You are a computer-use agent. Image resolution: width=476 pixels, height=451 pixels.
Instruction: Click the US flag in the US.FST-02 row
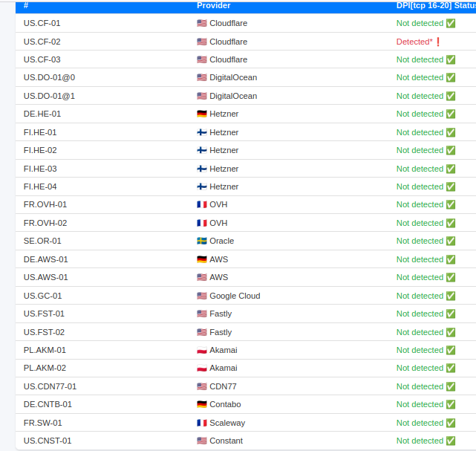click(x=202, y=333)
